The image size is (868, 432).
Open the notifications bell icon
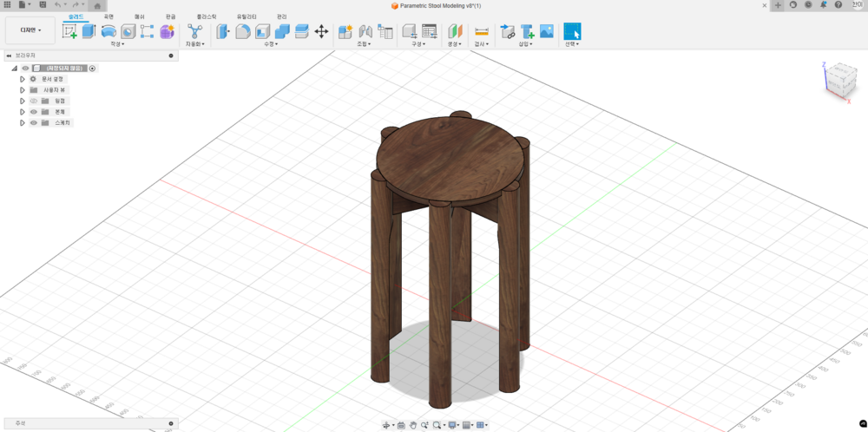[x=823, y=5]
